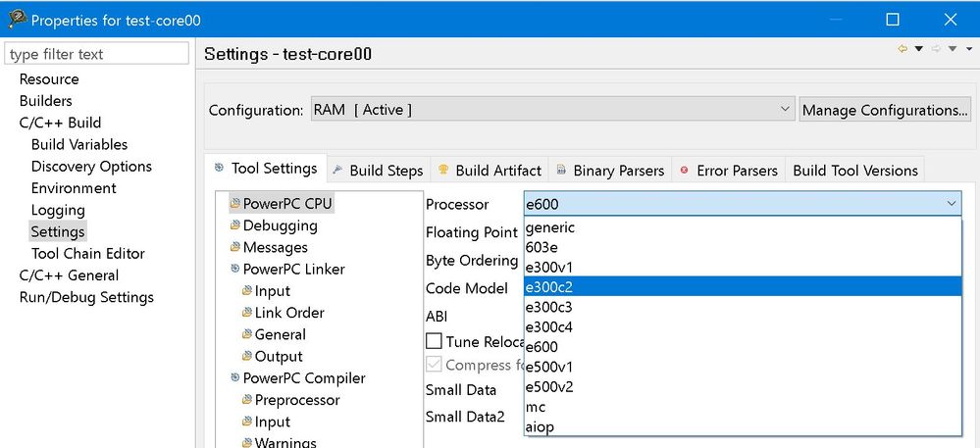Click the Debugging settings icon
Image resolution: width=980 pixels, height=448 pixels.
coord(235,225)
